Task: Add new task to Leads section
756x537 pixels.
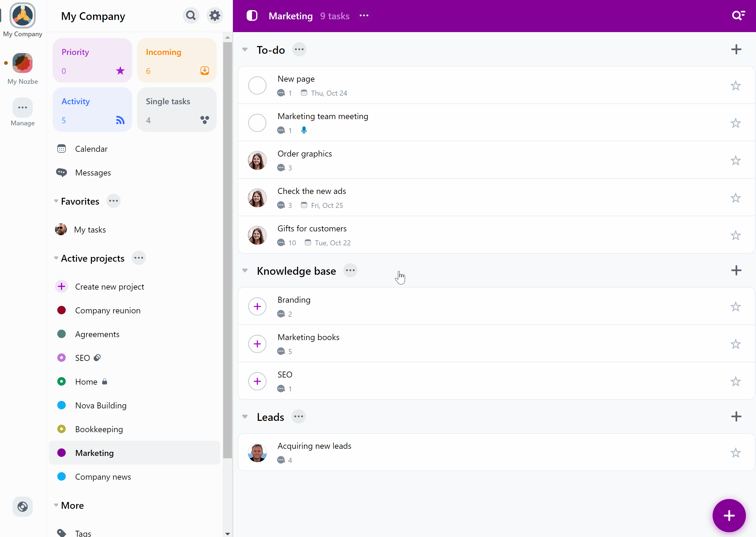Action: pos(735,416)
